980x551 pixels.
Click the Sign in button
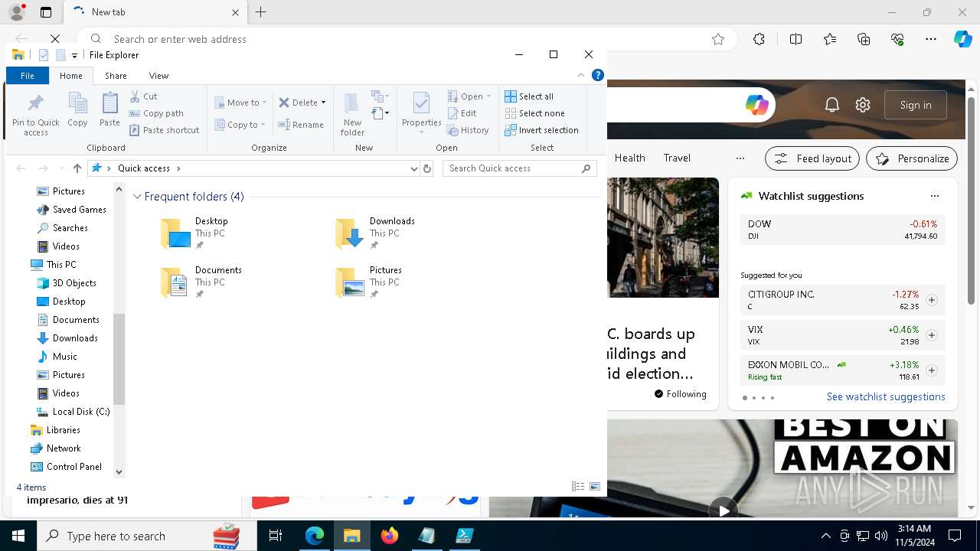tap(916, 105)
